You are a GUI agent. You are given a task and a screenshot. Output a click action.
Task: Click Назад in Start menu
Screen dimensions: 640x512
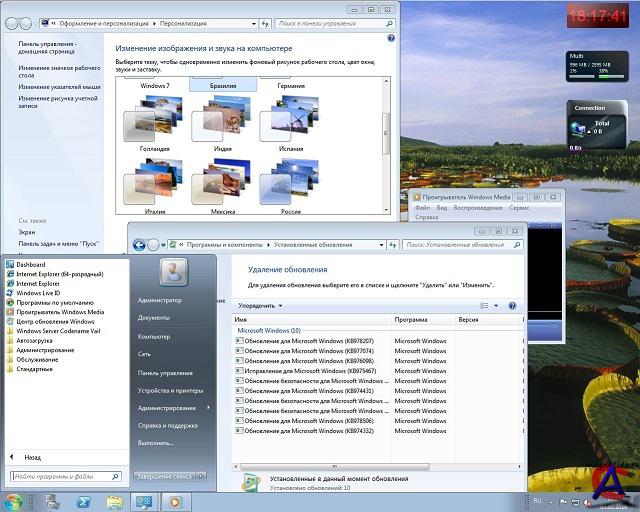[x=32, y=457]
